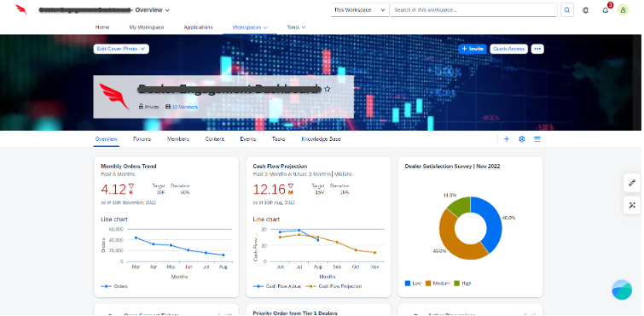Expand the Workspaces menu
The height and width of the screenshot is (316, 644).
click(x=250, y=27)
